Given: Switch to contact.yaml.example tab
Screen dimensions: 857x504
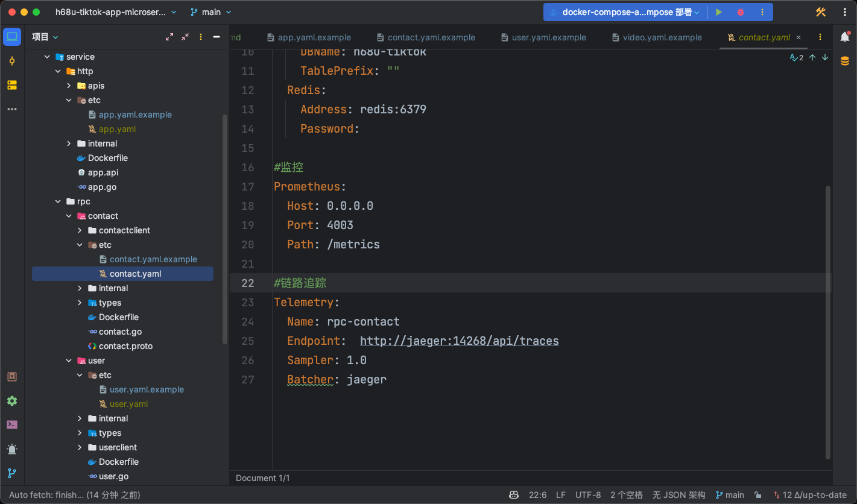Looking at the screenshot, I should pyautogui.click(x=426, y=37).
